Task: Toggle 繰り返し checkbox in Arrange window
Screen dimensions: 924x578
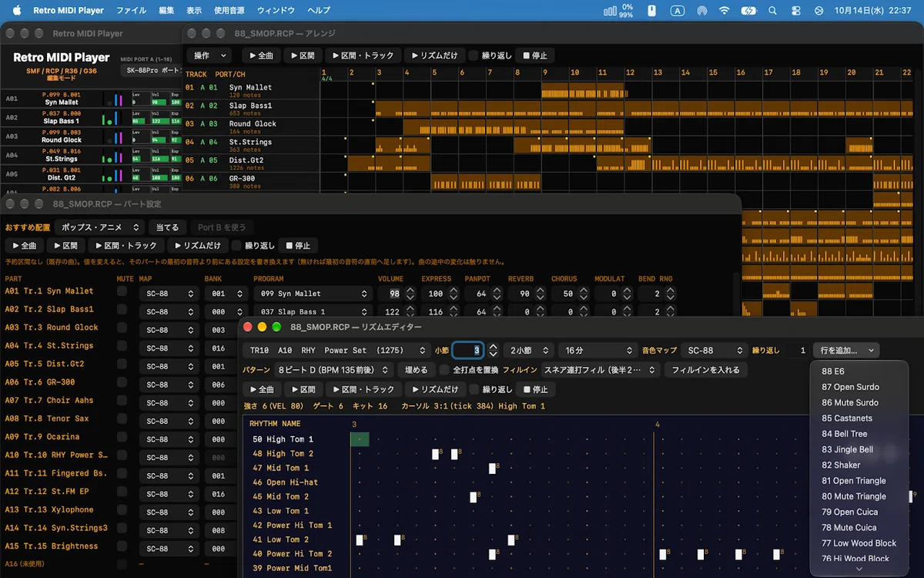Action: tap(474, 55)
